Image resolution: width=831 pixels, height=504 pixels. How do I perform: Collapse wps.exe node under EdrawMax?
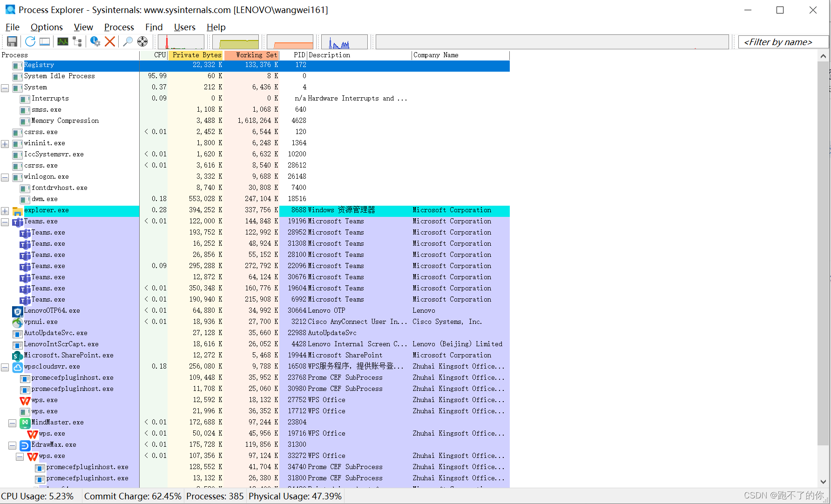pos(20,457)
